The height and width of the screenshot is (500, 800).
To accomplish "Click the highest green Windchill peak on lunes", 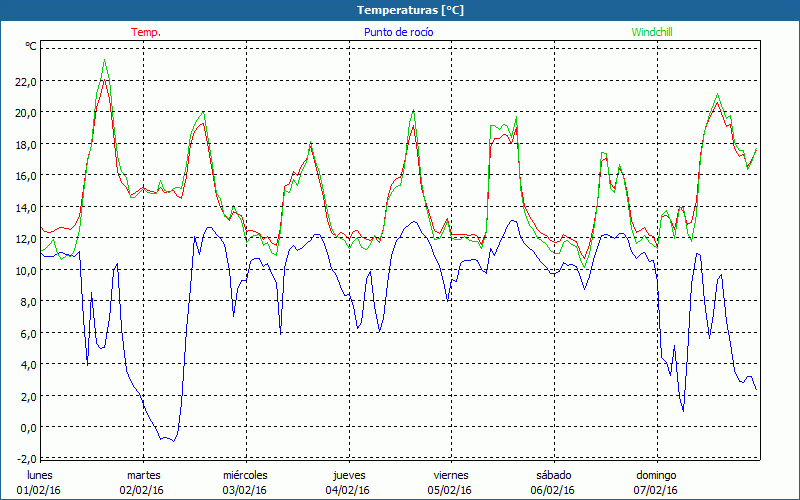I will pyautogui.click(x=104, y=61).
